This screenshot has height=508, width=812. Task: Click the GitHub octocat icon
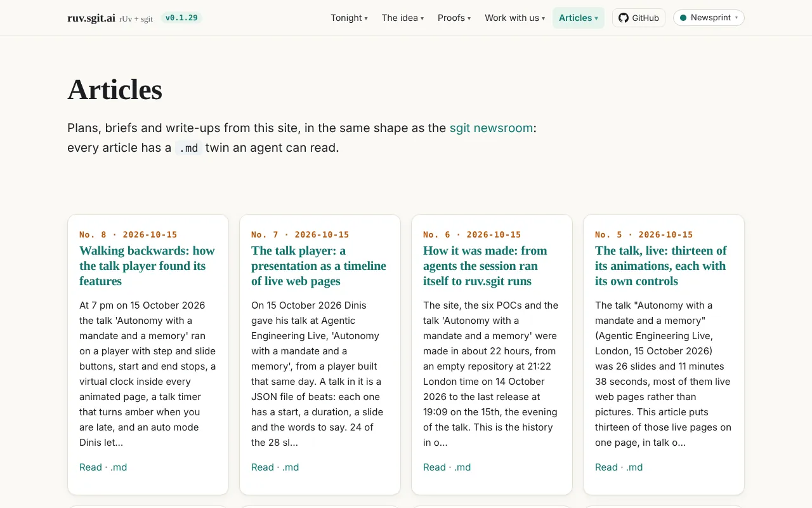[624, 18]
